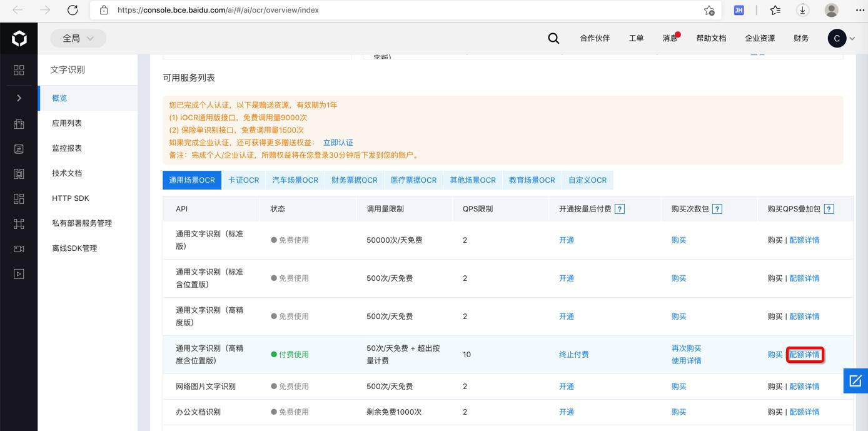Click 使用详情 for 高精度含位置版

[x=686, y=361]
